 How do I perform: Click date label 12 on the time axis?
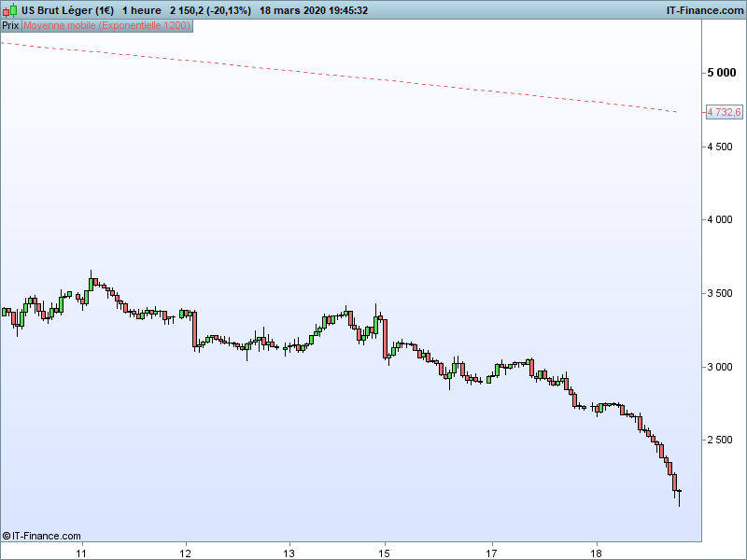tap(185, 553)
